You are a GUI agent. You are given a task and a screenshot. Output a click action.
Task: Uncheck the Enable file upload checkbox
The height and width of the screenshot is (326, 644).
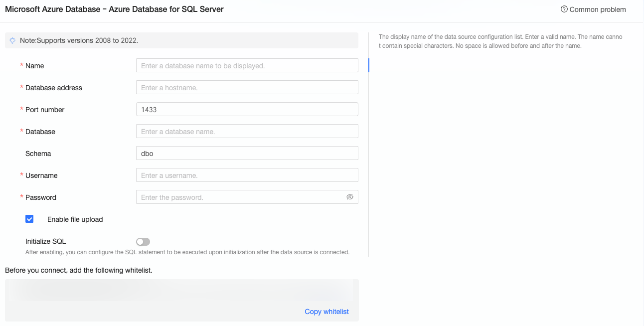pos(29,219)
